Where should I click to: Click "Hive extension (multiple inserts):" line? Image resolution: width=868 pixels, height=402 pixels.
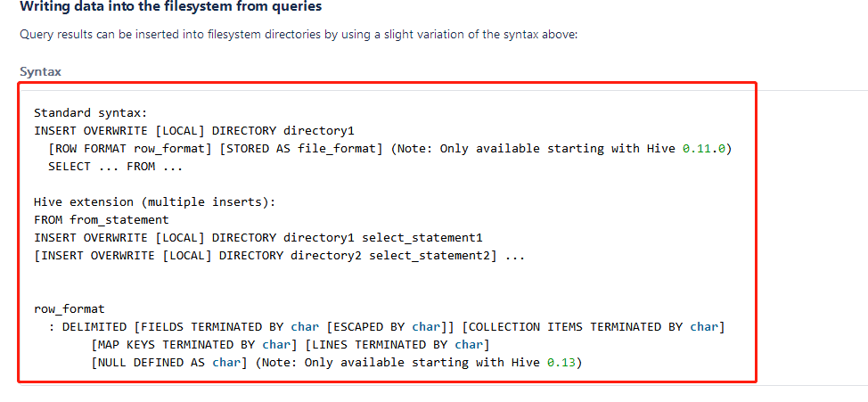[x=154, y=202]
